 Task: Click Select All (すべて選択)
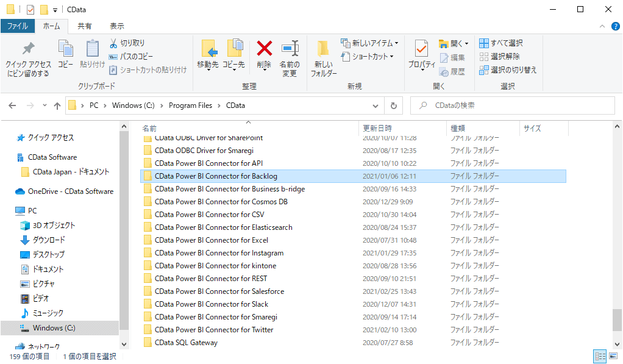pyautogui.click(x=501, y=43)
